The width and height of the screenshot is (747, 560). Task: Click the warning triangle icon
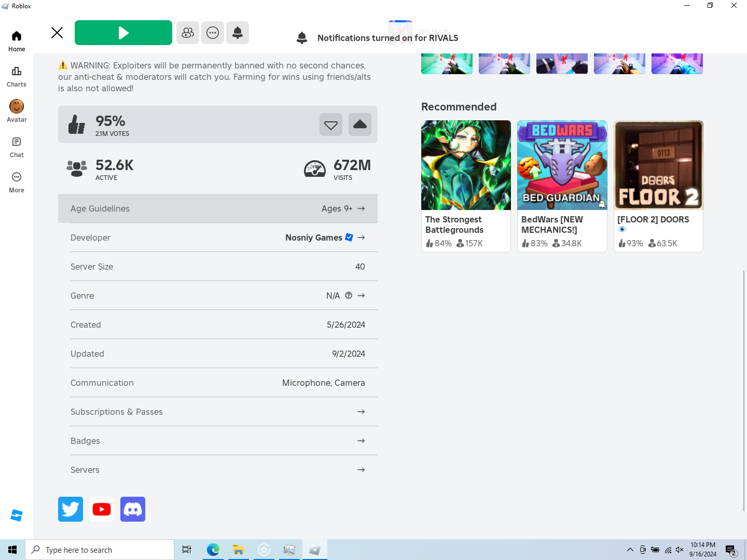pos(63,65)
